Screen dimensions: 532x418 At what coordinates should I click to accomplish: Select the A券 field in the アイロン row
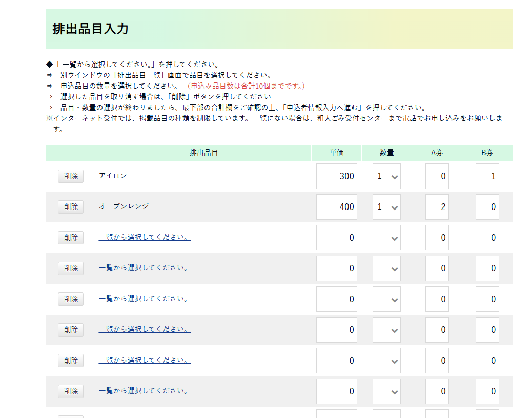pyautogui.click(x=437, y=176)
